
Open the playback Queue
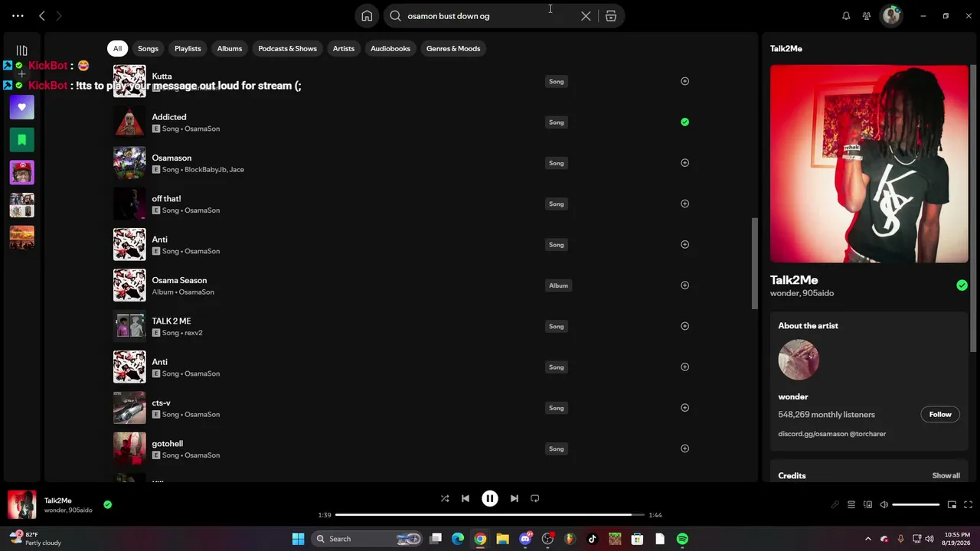coord(851,504)
